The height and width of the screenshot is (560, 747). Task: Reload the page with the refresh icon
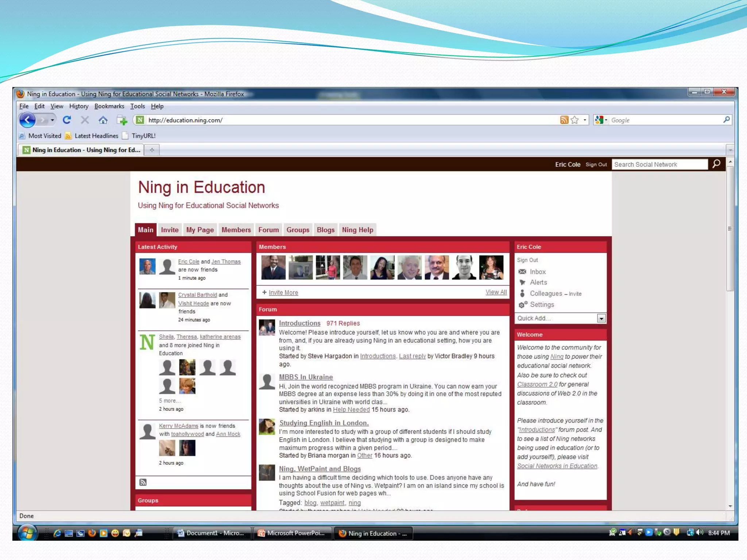click(x=67, y=120)
